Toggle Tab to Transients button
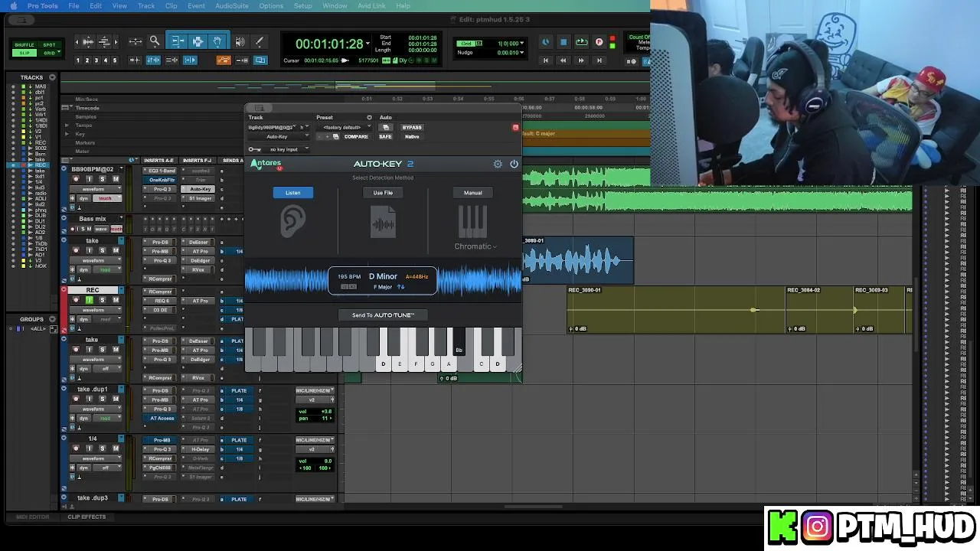980x551 pixels. (136, 60)
